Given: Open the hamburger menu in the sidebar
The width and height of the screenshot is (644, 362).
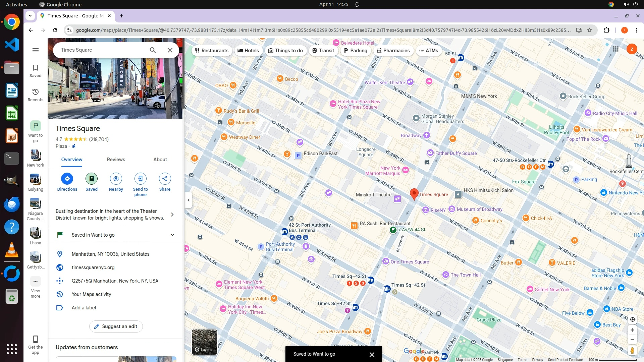Looking at the screenshot, I should pyautogui.click(x=36, y=50).
